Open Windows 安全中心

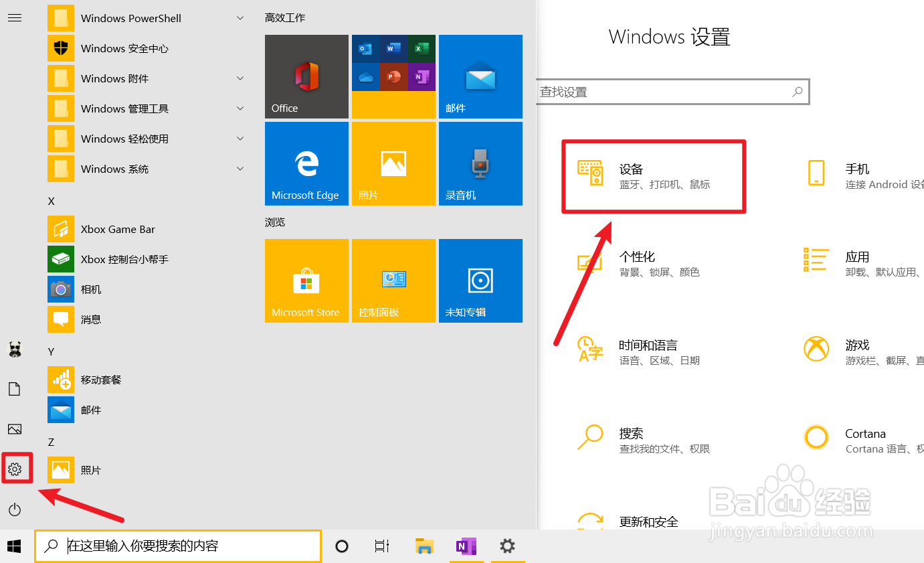point(147,48)
